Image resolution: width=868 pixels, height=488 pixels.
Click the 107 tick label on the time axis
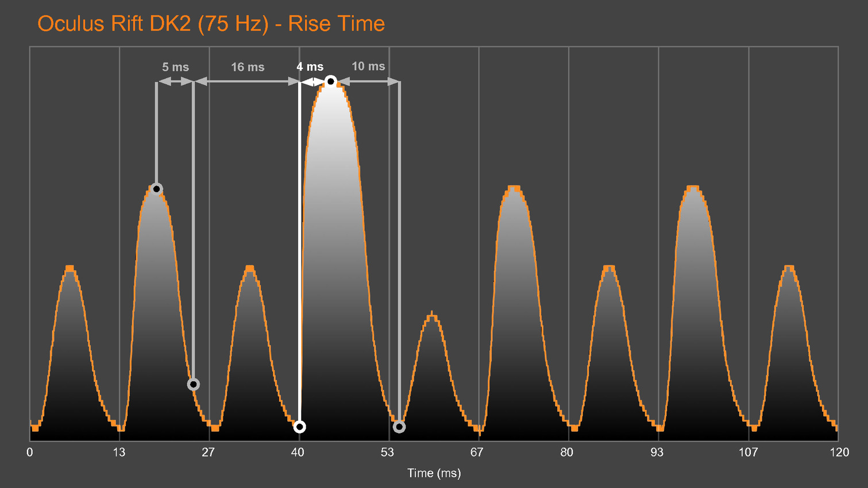pos(748,452)
